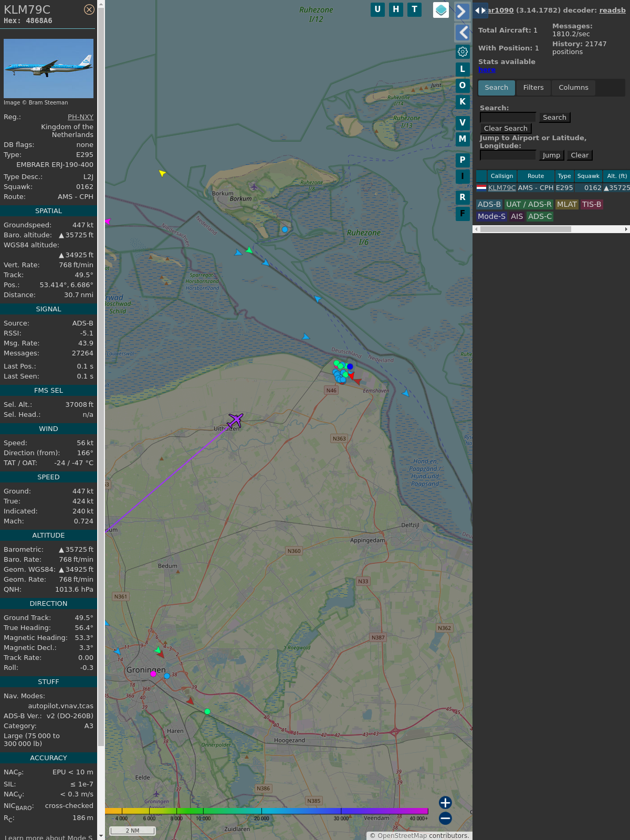Click the aircraft table horizontal scrollbar

(x=526, y=229)
